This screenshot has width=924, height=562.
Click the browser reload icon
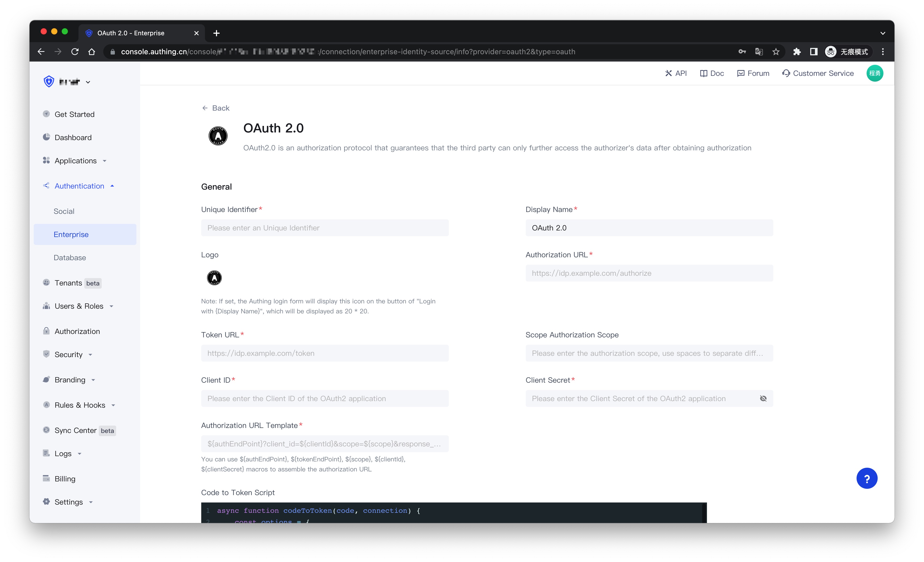tap(75, 52)
